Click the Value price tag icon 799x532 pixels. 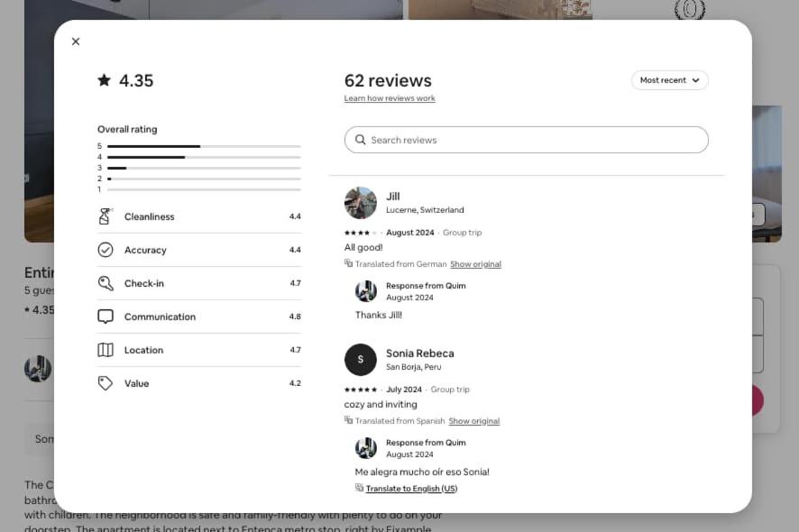pos(106,383)
